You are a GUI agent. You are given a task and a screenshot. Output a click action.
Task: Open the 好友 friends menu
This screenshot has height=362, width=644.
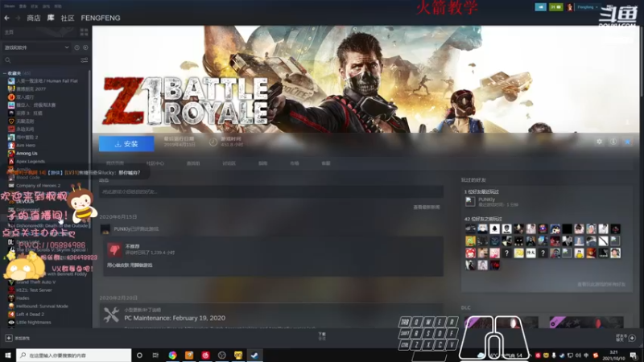[x=35, y=6]
